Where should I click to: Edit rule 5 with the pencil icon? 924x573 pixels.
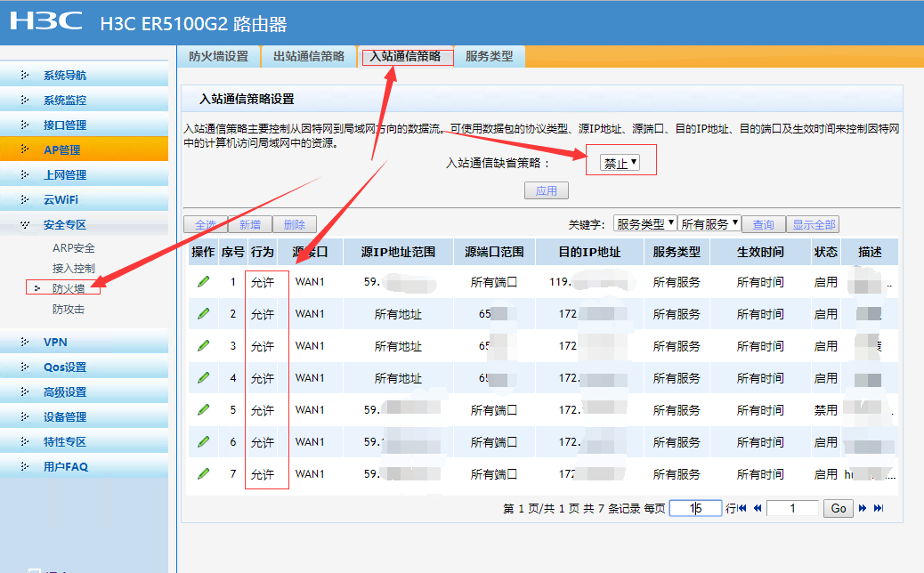(x=203, y=409)
